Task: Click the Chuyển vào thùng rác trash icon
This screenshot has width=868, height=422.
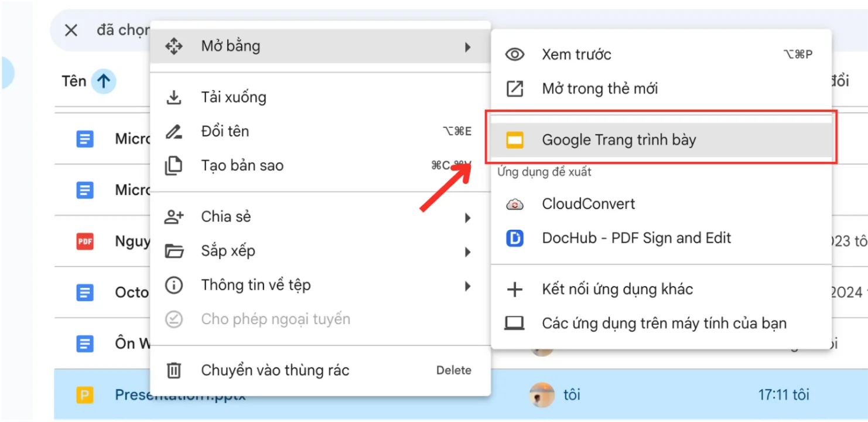Action: pyautogui.click(x=174, y=370)
